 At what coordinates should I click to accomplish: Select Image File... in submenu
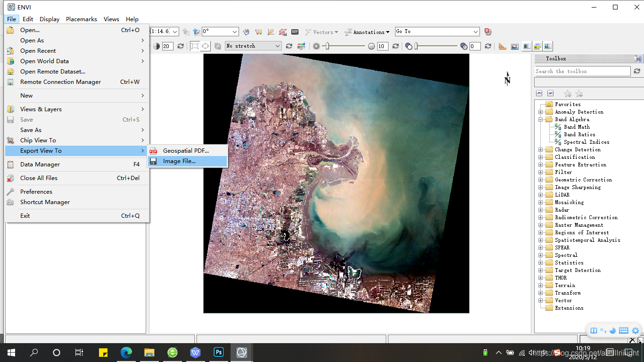(179, 161)
